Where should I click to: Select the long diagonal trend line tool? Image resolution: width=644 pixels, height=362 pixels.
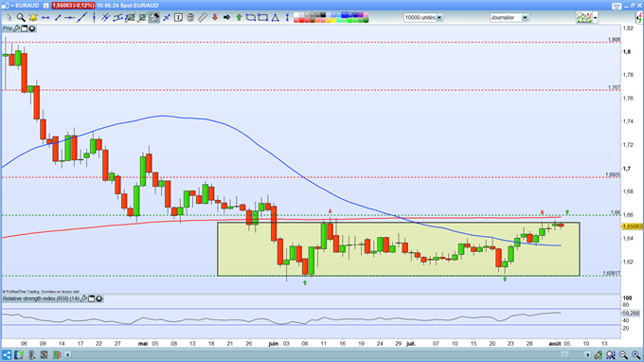point(82,17)
